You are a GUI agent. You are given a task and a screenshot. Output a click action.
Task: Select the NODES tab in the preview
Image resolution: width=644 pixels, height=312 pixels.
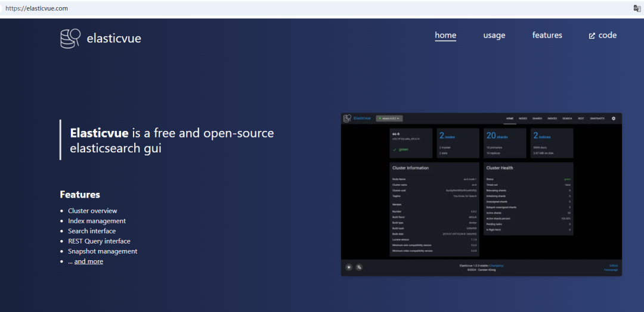(523, 118)
